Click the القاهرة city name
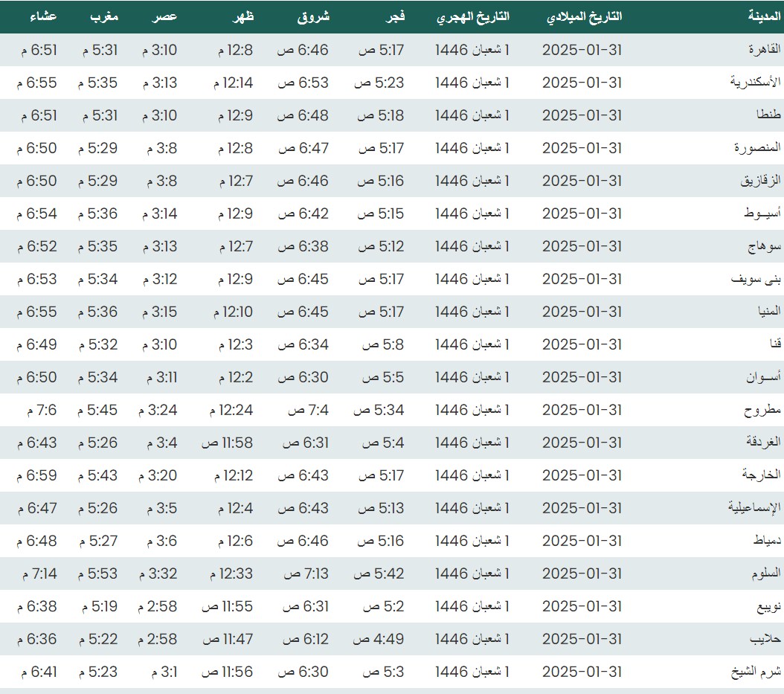This screenshot has width=784, height=694. coord(763,50)
